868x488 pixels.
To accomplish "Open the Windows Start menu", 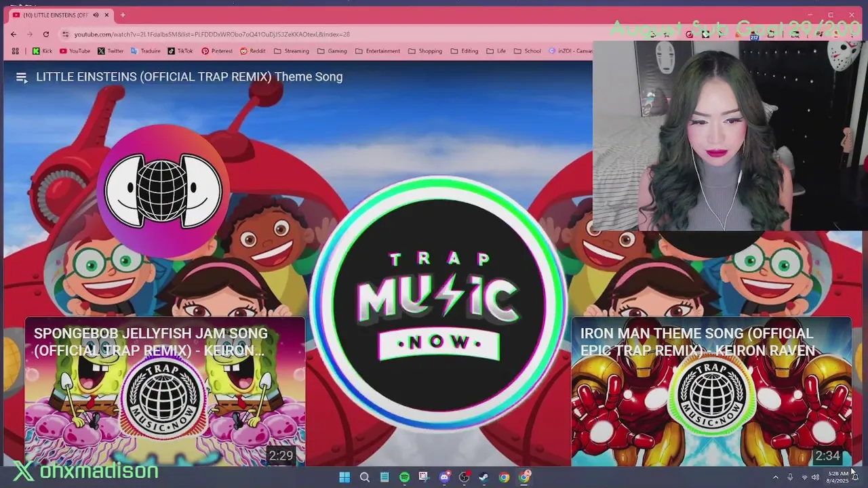I will (344, 477).
